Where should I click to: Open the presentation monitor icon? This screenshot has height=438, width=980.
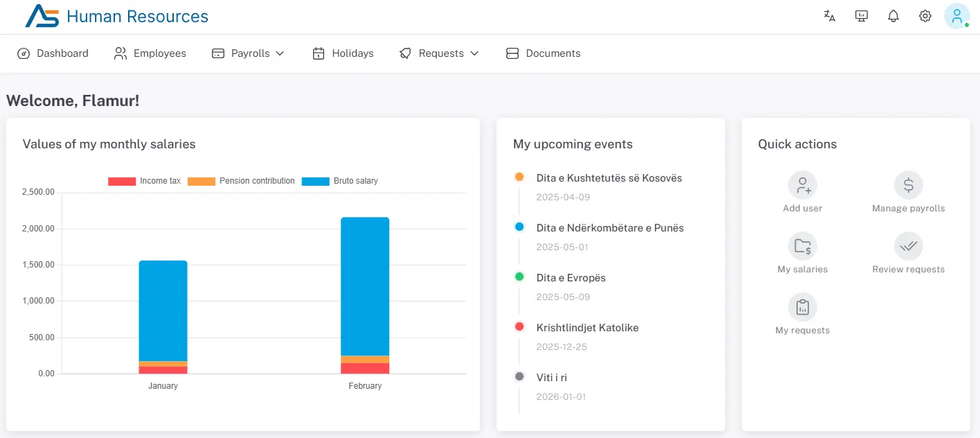click(862, 16)
